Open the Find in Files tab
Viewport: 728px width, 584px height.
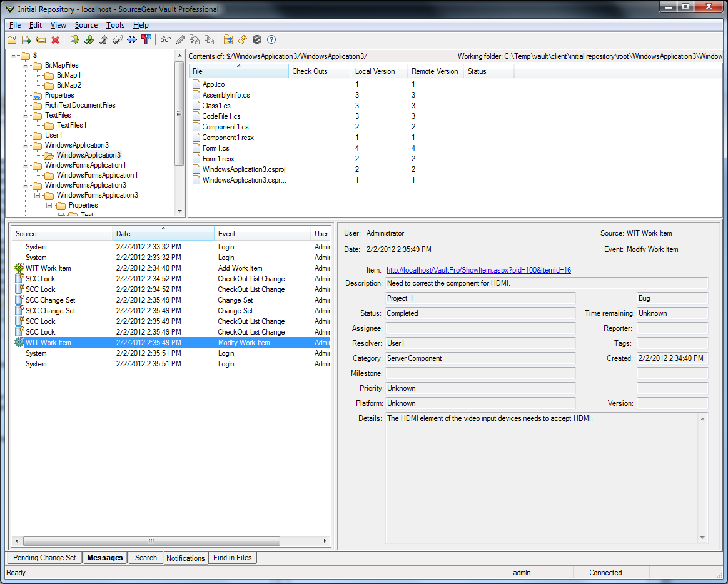[232, 558]
